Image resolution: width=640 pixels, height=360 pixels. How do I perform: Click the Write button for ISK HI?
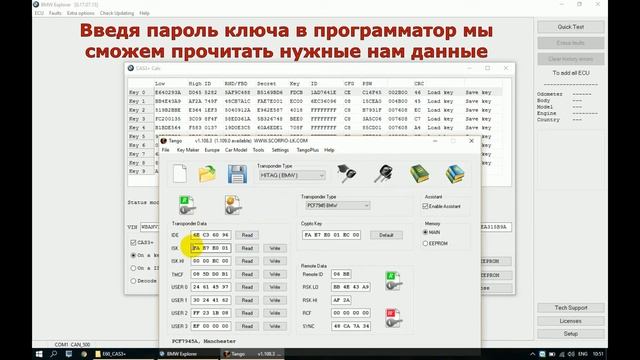(275, 261)
